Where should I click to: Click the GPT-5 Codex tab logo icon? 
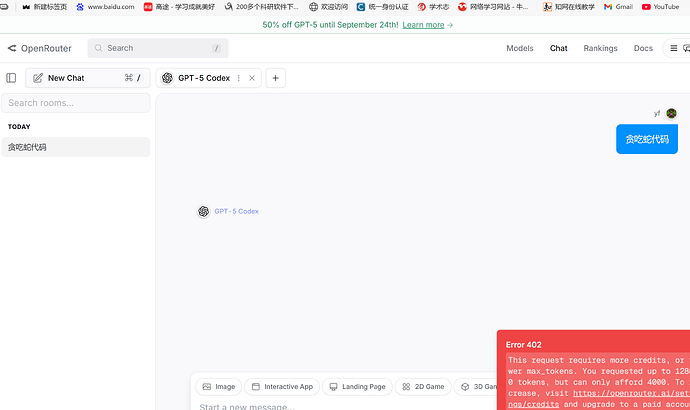click(x=167, y=78)
